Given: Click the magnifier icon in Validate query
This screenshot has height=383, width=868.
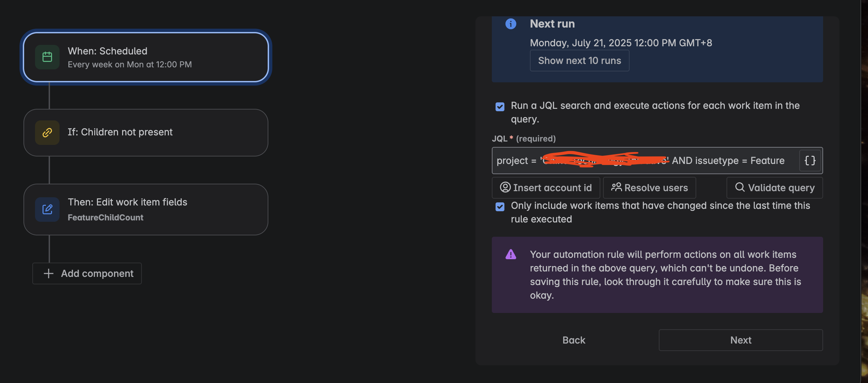Looking at the screenshot, I should tap(740, 187).
